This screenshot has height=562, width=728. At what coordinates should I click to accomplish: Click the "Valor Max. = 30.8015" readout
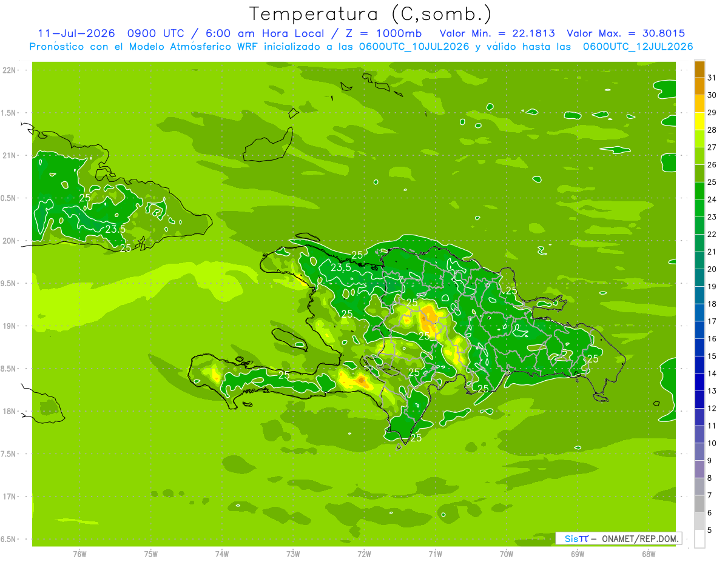(x=625, y=33)
